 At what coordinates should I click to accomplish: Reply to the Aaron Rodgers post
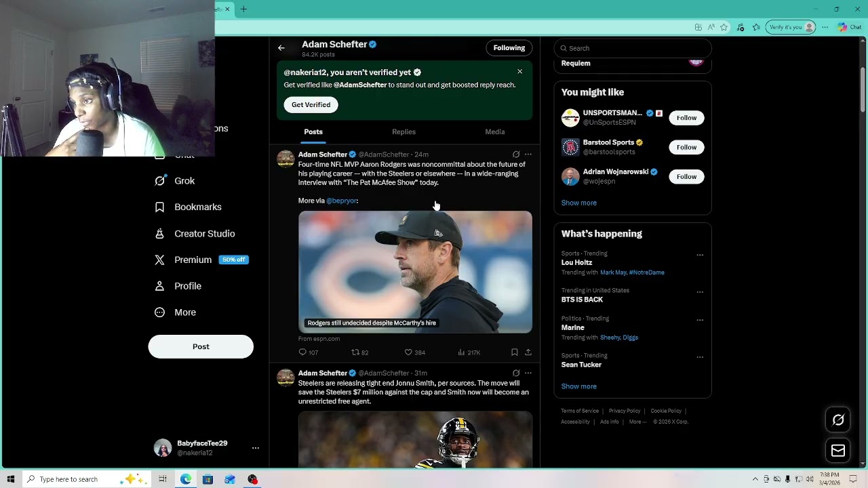[308, 352]
